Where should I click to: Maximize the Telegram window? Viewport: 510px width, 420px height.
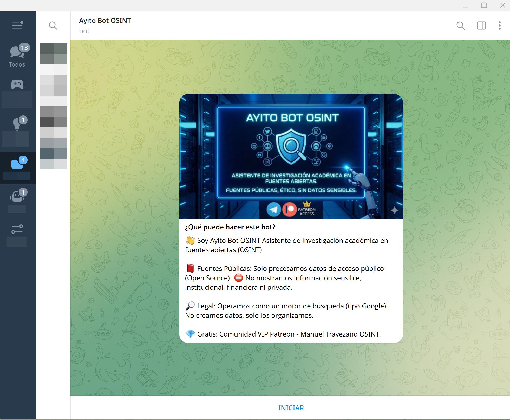pyautogui.click(x=484, y=5)
